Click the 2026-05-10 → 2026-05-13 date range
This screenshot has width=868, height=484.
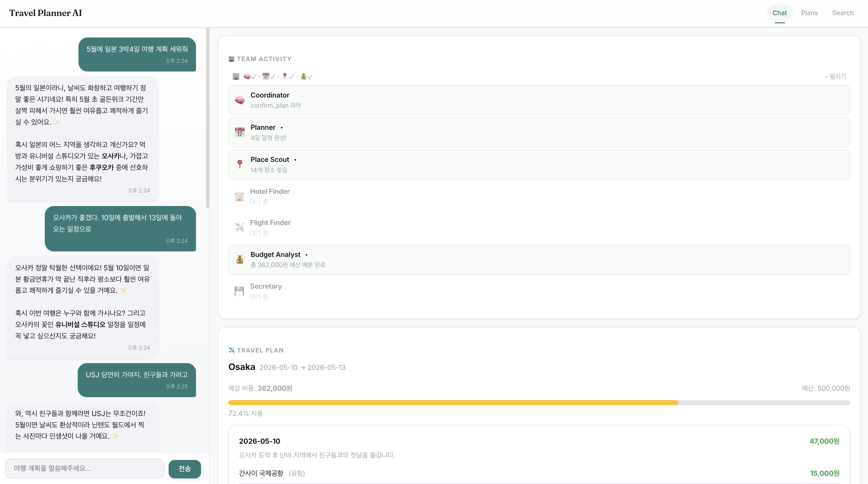click(x=302, y=368)
